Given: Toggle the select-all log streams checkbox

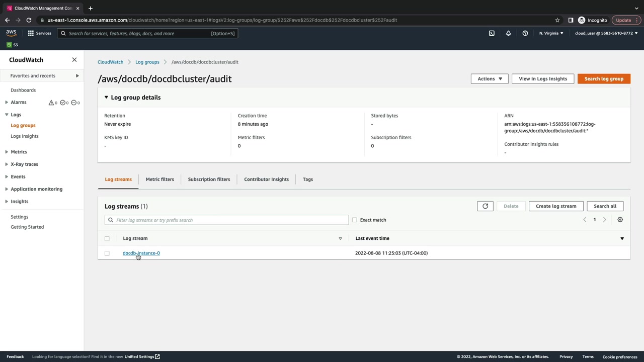Looking at the screenshot, I should (x=107, y=238).
